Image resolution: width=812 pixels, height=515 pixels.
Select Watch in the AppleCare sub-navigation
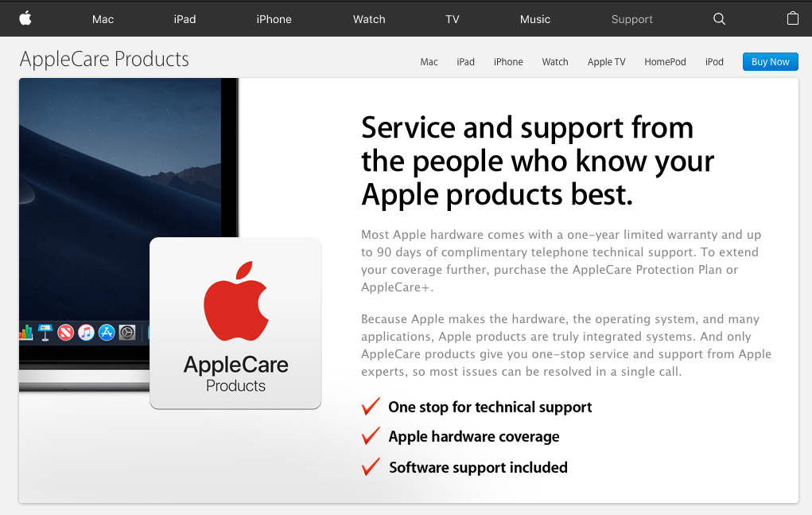[x=555, y=61]
